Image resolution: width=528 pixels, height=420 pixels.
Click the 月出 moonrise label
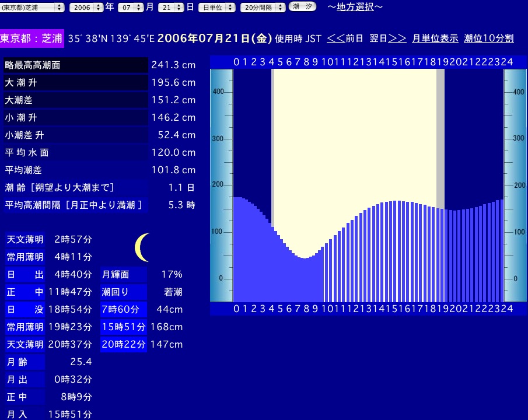25,380
